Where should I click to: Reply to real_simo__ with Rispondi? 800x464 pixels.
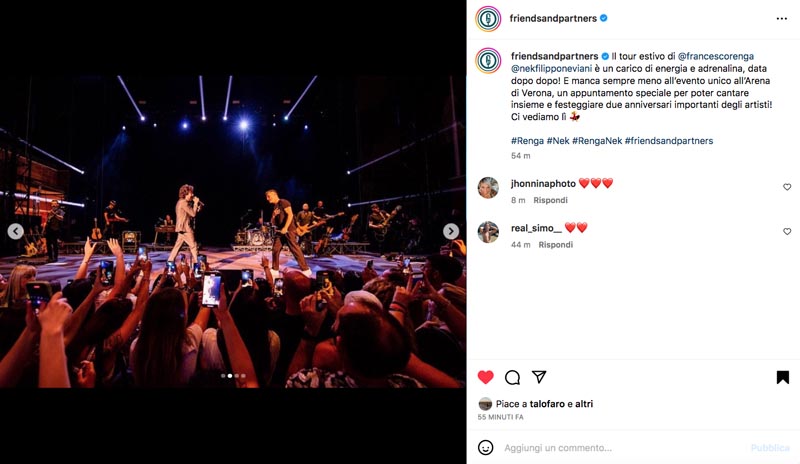click(x=556, y=245)
